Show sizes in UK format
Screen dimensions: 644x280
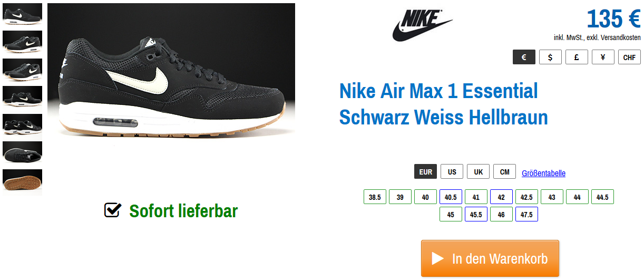click(x=478, y=171)
